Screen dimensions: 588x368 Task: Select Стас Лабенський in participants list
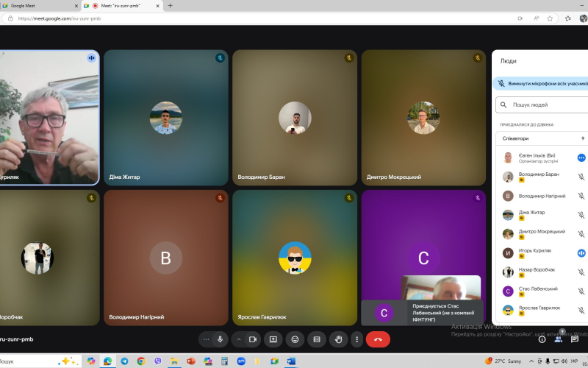pos(540,291)
